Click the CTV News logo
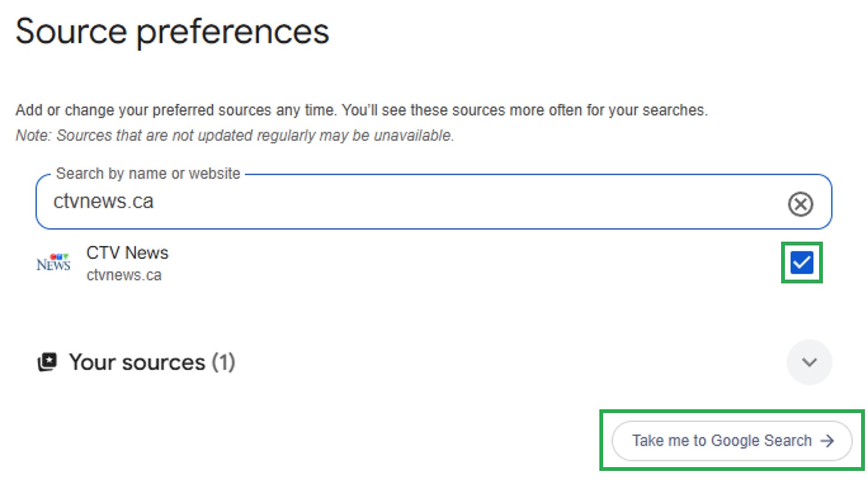 pos(53,263)
